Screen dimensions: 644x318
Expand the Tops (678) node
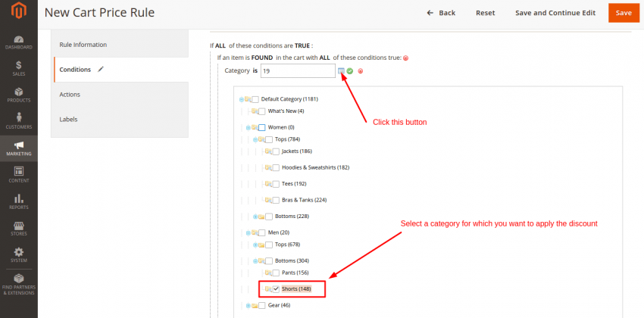tap(255, 245)
